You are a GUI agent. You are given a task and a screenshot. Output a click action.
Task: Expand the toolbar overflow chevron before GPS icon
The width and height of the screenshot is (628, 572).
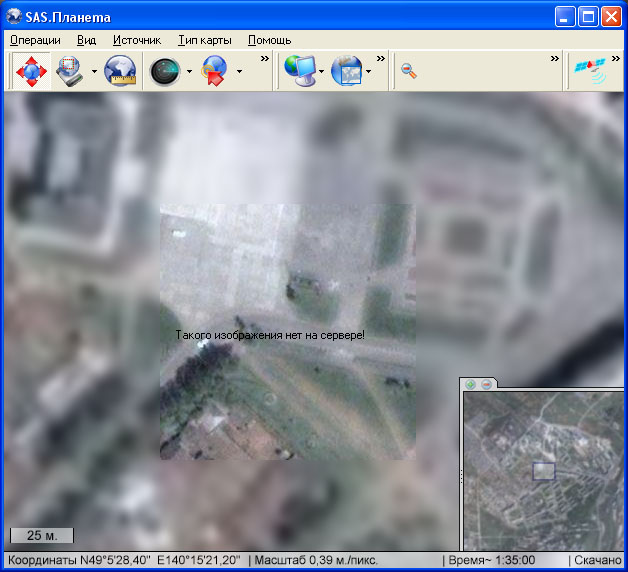pos(554,59)
